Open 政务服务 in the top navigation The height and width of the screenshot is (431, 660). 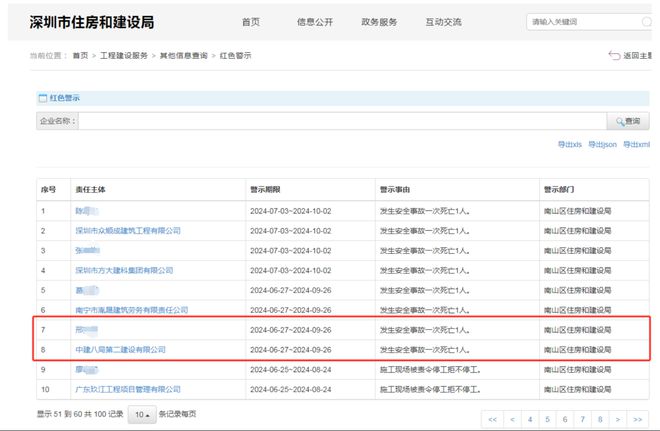[379, 22]
